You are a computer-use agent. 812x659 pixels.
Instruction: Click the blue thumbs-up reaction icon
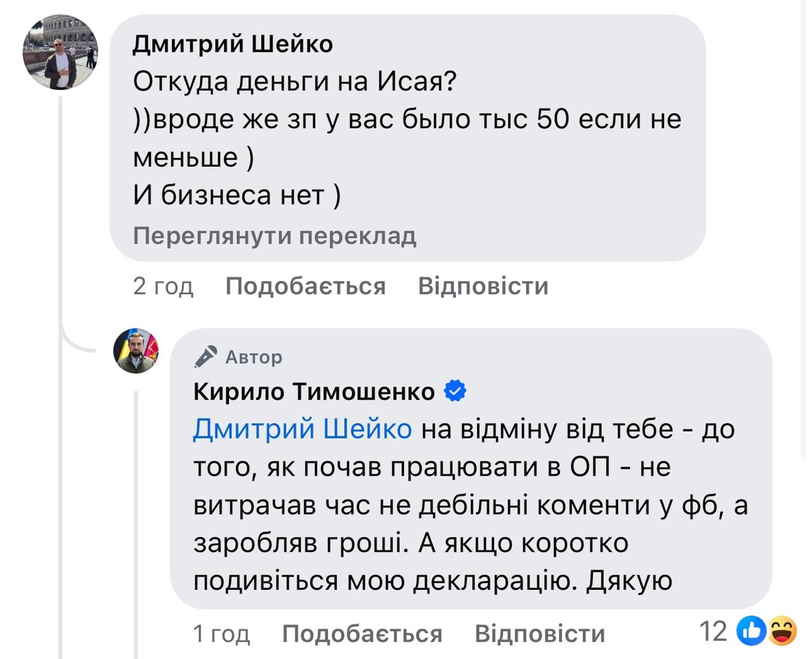tap(751, 631)
